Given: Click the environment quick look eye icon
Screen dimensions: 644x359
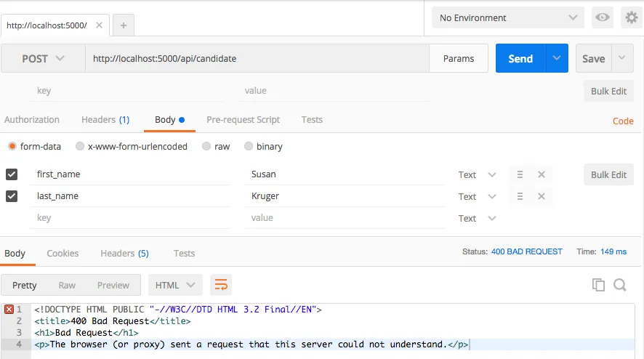Looking at the screenshot, I should point(602,17).
